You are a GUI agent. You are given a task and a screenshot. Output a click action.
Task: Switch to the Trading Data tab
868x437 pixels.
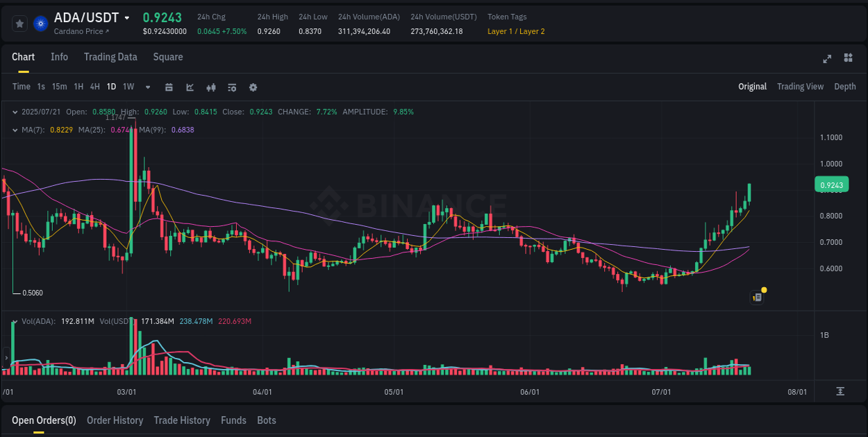pos(110,57)
